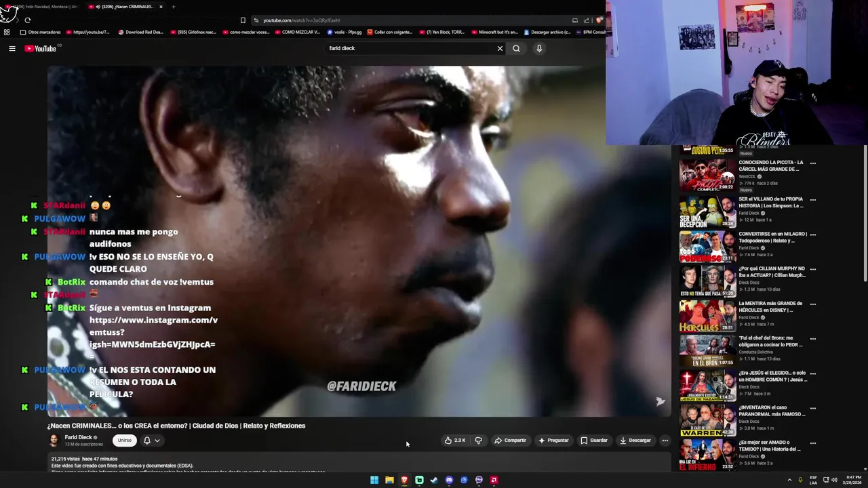
Task: Open the browser apps grid icon
Action: coord(7,32)
